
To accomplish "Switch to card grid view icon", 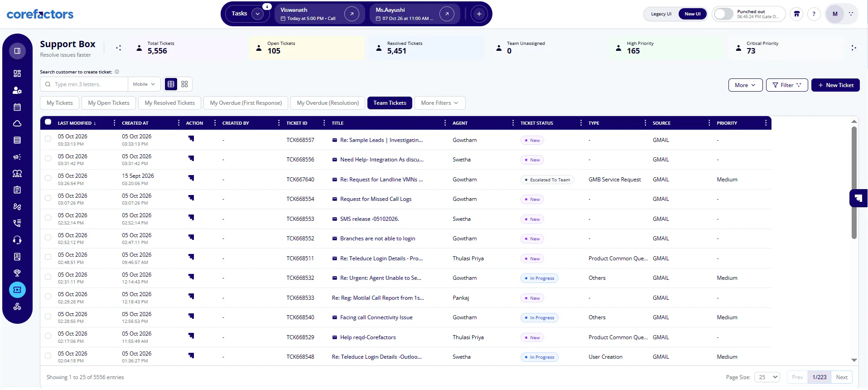I will point(184,84).
